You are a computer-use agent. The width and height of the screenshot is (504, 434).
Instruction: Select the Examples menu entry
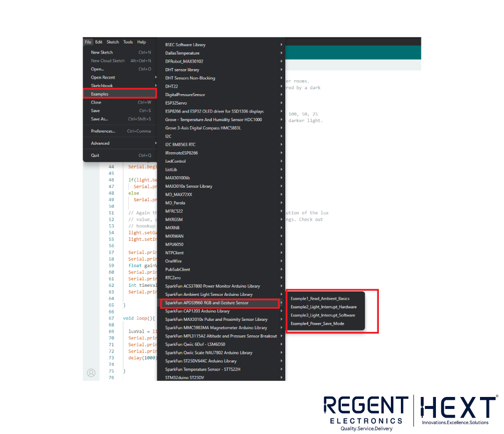pyautogui.click(x=120, y=94)
